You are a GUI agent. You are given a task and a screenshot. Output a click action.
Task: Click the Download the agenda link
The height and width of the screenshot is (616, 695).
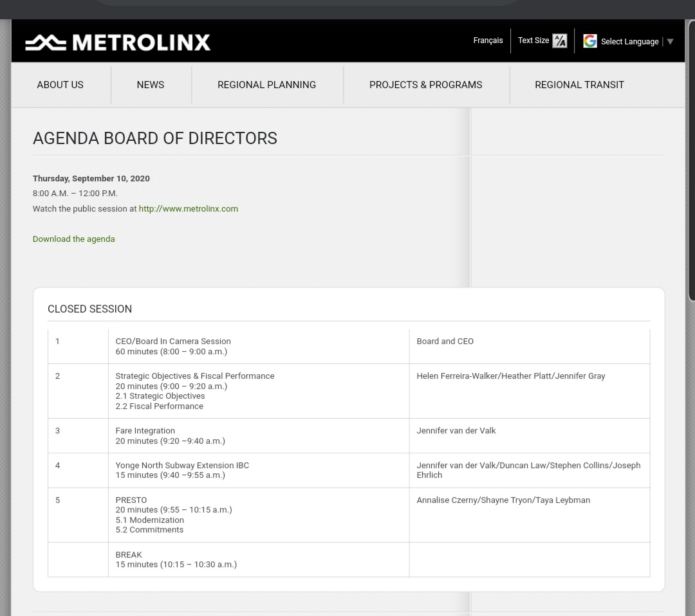pyautogui.click(x=73, y=239)
